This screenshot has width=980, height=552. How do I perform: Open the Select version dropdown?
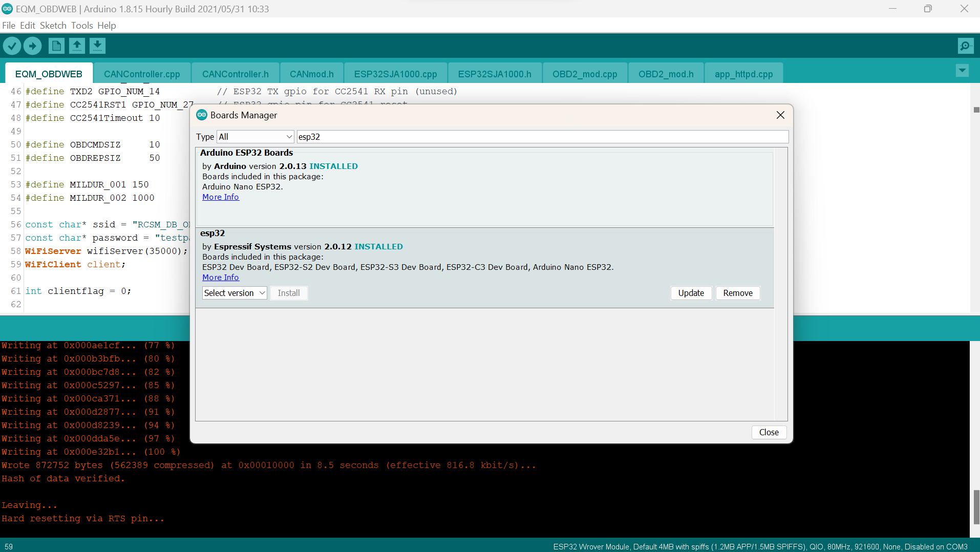click(235, 293)
